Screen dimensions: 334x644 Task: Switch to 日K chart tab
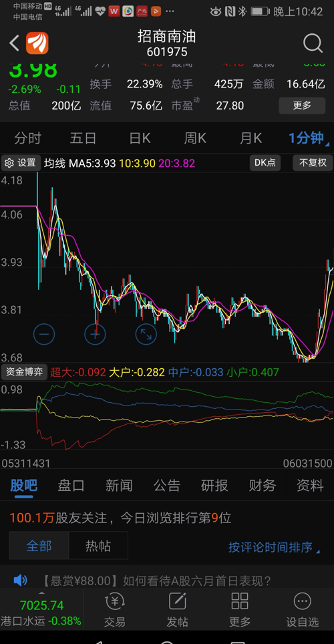pyautogui.click(x=140, y=138)
